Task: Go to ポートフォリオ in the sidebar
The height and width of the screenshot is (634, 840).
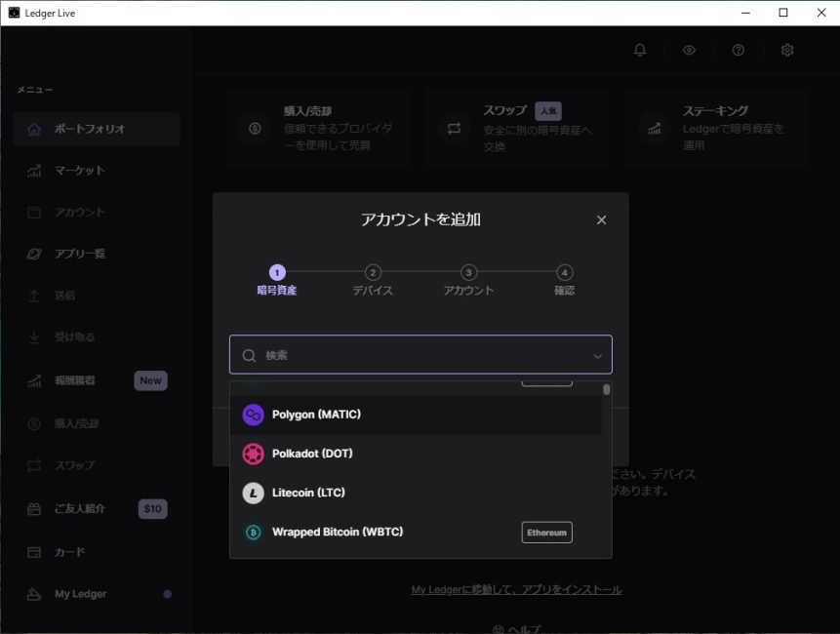Action: (97, 129)
